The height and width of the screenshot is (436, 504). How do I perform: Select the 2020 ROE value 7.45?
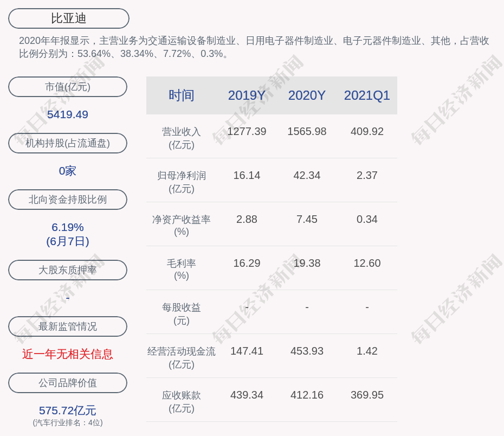tap(307, 219)
